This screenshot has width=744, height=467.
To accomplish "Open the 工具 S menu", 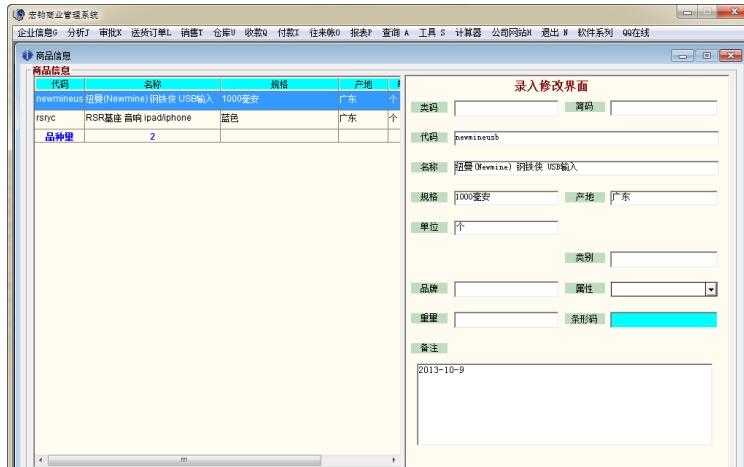I will 432,33.
